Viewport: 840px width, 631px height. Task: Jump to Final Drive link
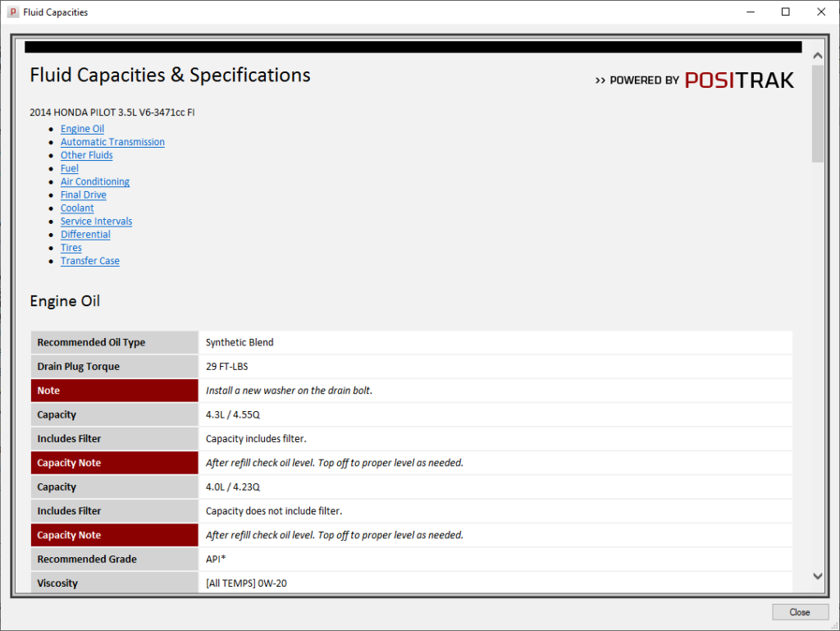[83, 195]
